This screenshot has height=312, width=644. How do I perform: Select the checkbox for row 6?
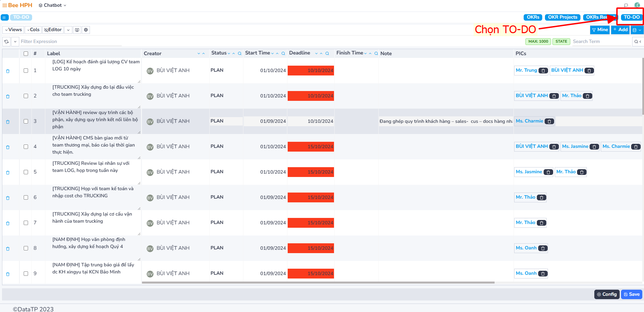click(x=26, y=197)
